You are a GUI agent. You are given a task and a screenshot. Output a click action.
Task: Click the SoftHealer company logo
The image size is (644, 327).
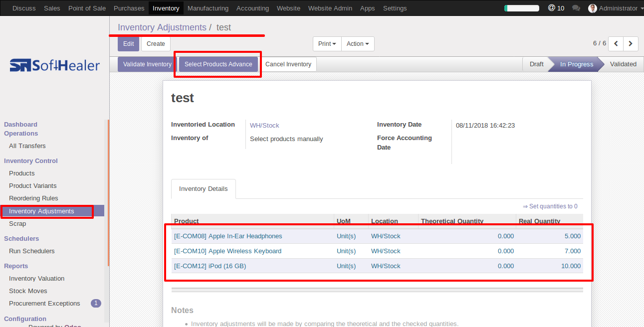click(55, 65)
